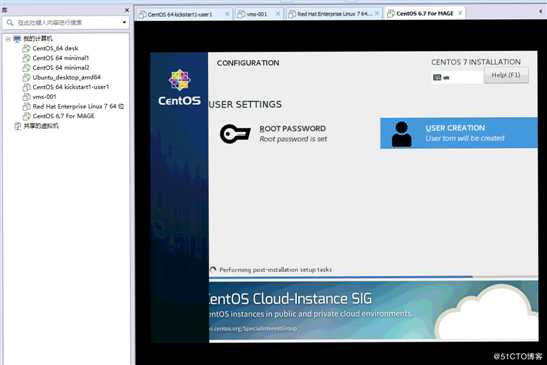
Task: Click icon on vms-001 tab
Action: [x=241, y=14]
